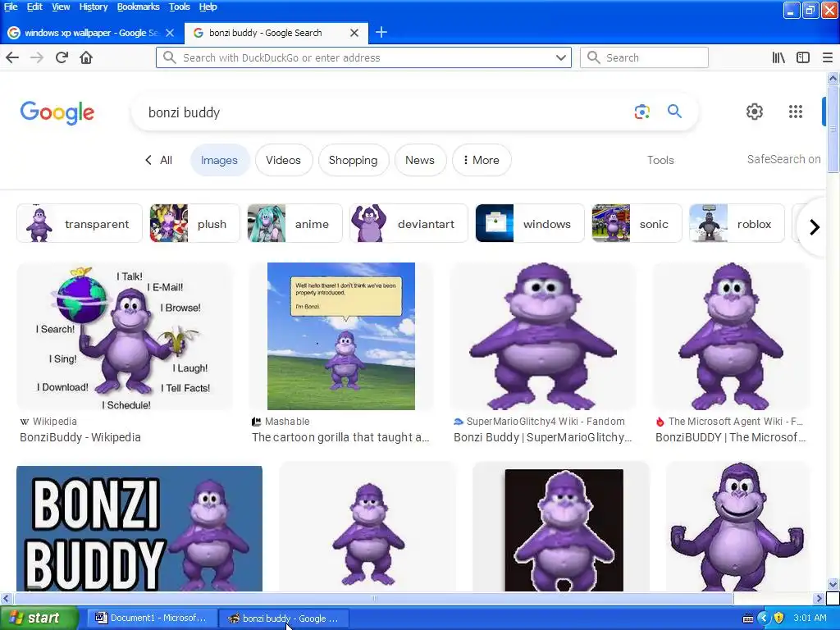The width and height of the screenshot is (840, 630).
Task: Show sidebars using the toolbar icon
Action: [803, 57]
